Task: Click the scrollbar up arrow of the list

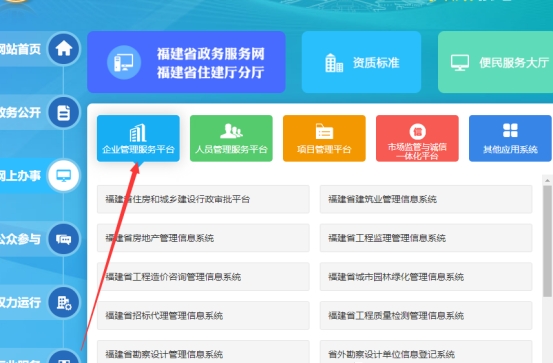Action: [x=547, y=180]
